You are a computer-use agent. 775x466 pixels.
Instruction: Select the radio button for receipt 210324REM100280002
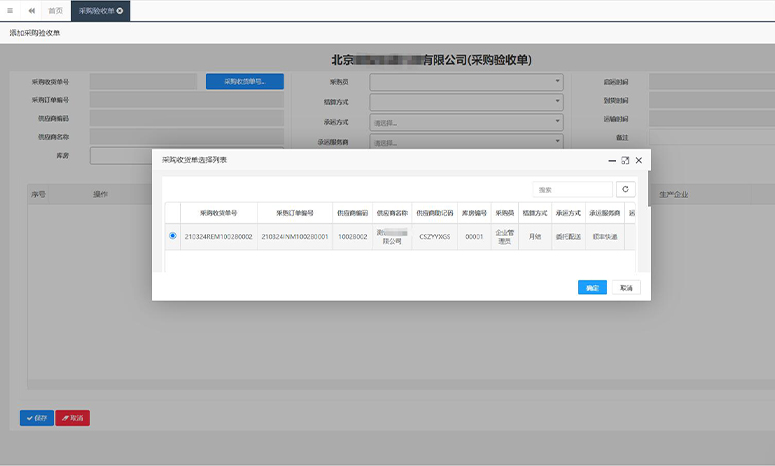[x=173, y=236]
